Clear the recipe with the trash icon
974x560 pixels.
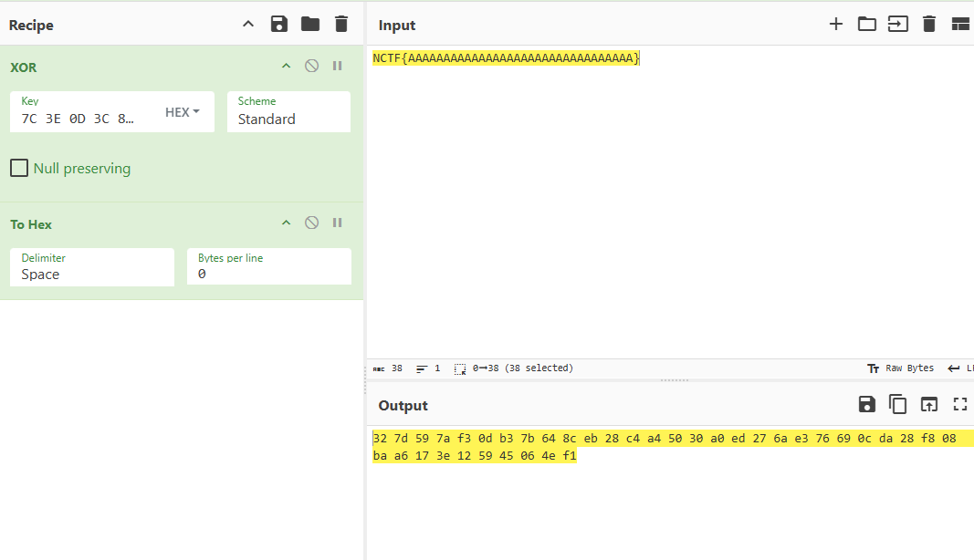point(341,25)
